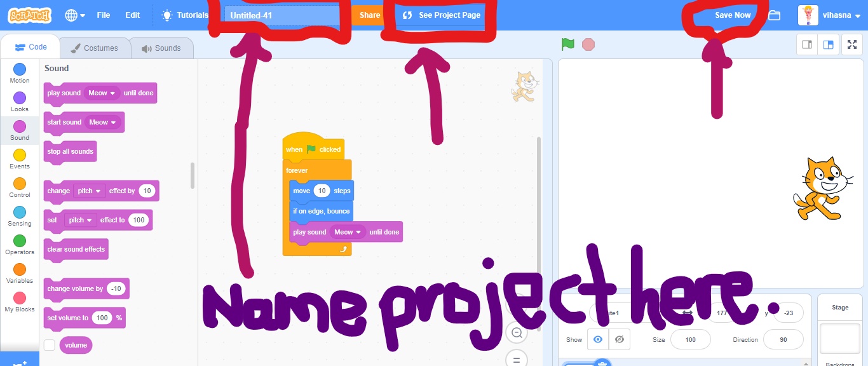This screenshot has width=868, height=366.
Task: Hide the sprite with the crossed-eye toggle
Action: point(620,339)
